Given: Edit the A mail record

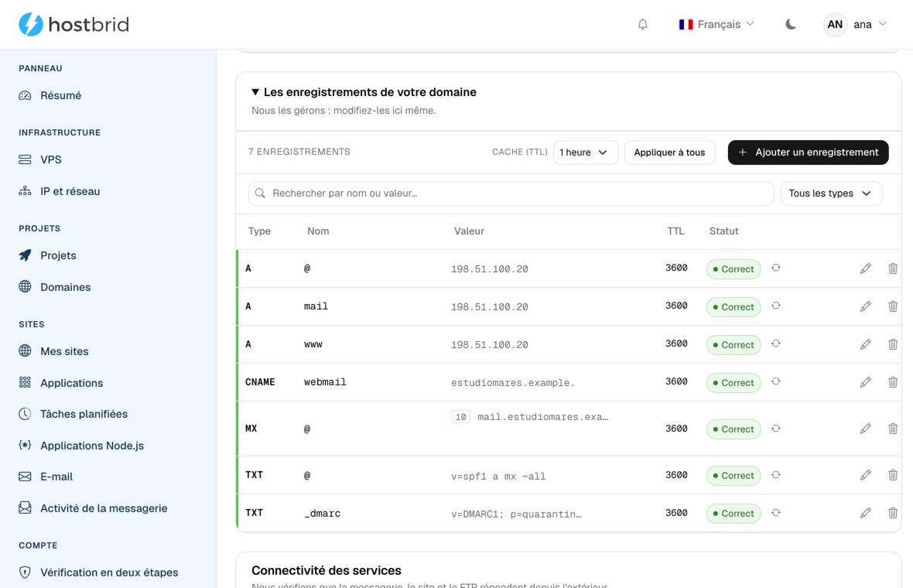Looking at the screenshot, I should [865, 306].
